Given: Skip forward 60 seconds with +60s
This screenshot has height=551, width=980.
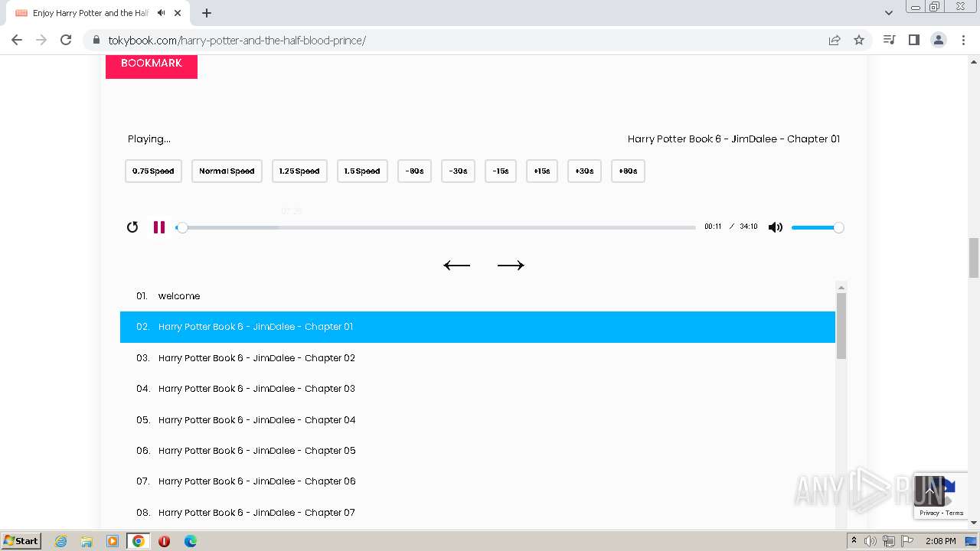Looking at the screenshot, I should tap(628, 171).
